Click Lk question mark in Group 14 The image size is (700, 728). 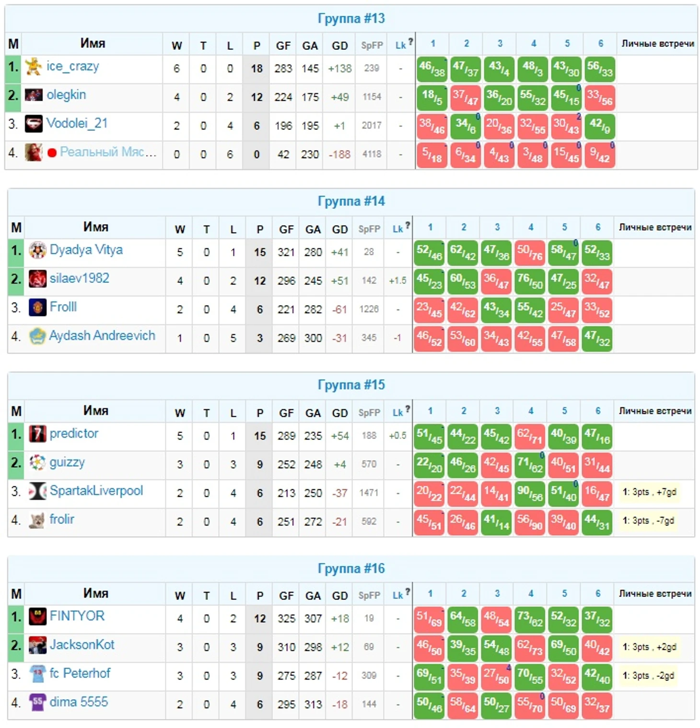[408, 225]
